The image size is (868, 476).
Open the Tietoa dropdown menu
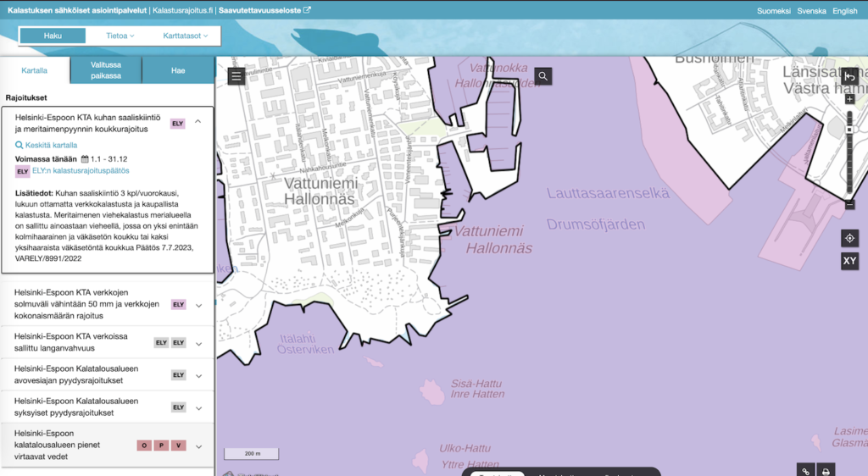(121, 36)
